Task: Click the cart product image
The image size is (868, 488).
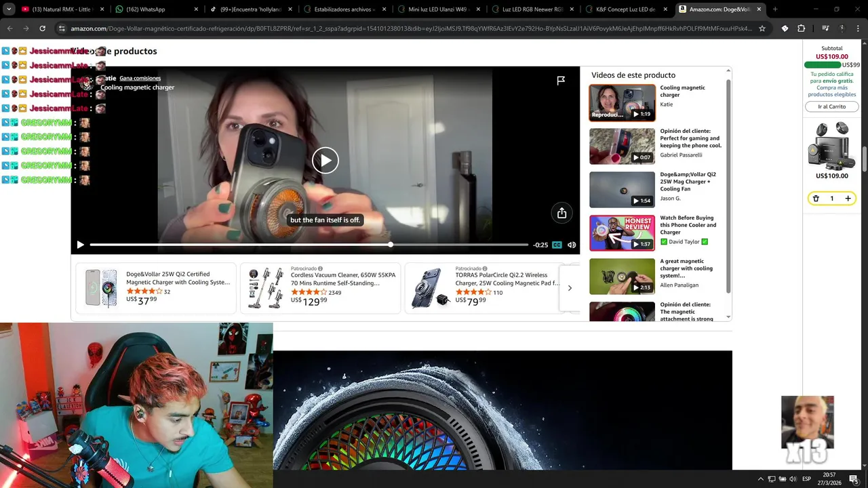Action: [x=831, y=145]
